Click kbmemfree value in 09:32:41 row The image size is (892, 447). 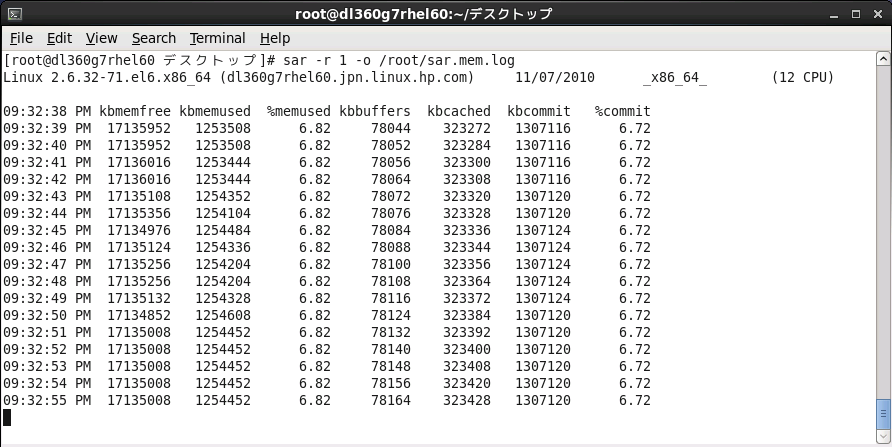coord(139,163)
